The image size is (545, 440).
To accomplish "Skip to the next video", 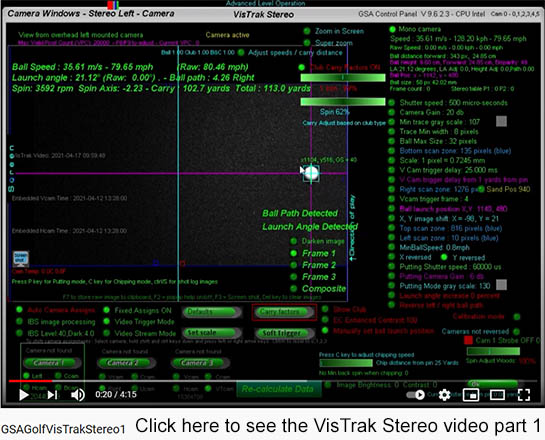I will (53, 395).
